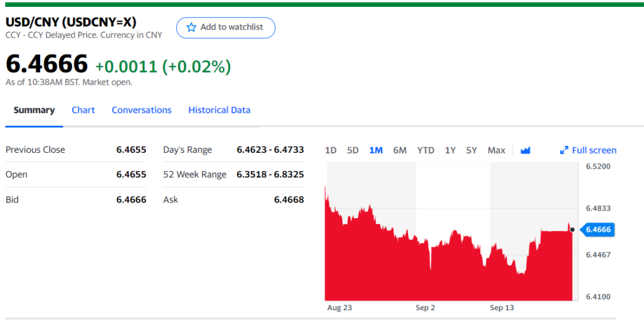This screenshot has height=324, width=644.
Task: Set chart range to 5D
Action: point(353,150)
